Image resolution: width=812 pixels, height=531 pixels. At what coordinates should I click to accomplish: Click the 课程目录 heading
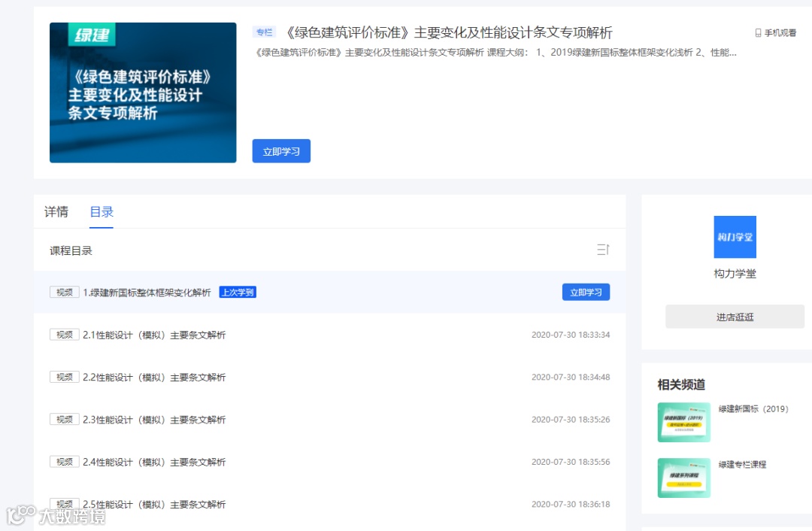point(71,250)
